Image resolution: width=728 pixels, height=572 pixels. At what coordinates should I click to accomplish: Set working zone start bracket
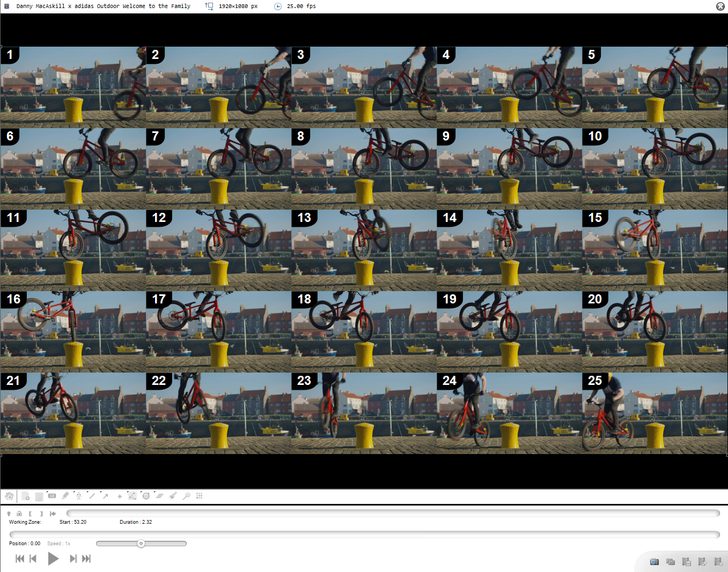(30, 514)
